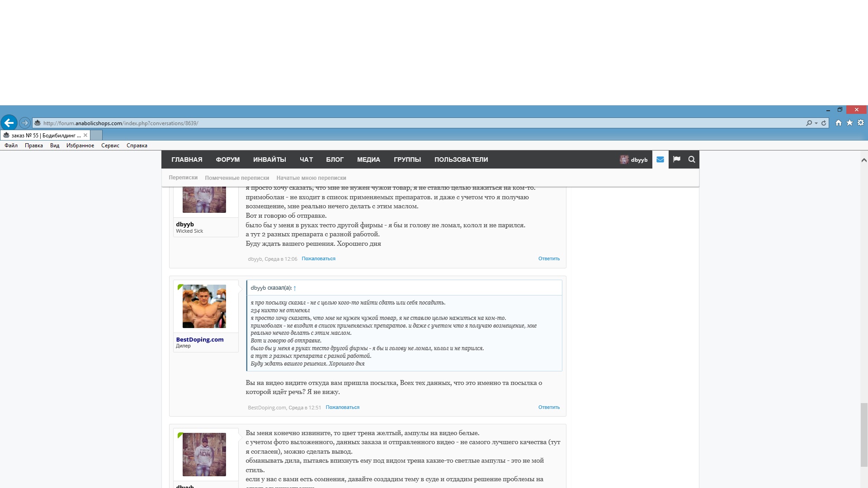868x488 pixels.
Task: Open the Избранное menu
Action: tap(80, 145)
